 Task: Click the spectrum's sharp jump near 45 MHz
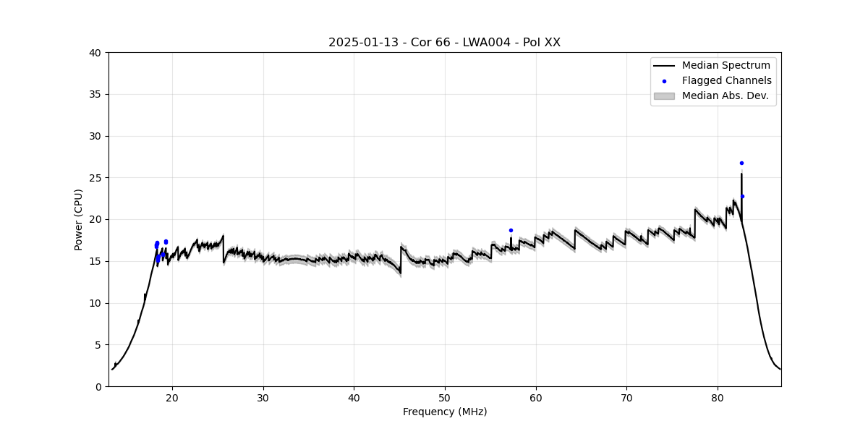[401, 260]
